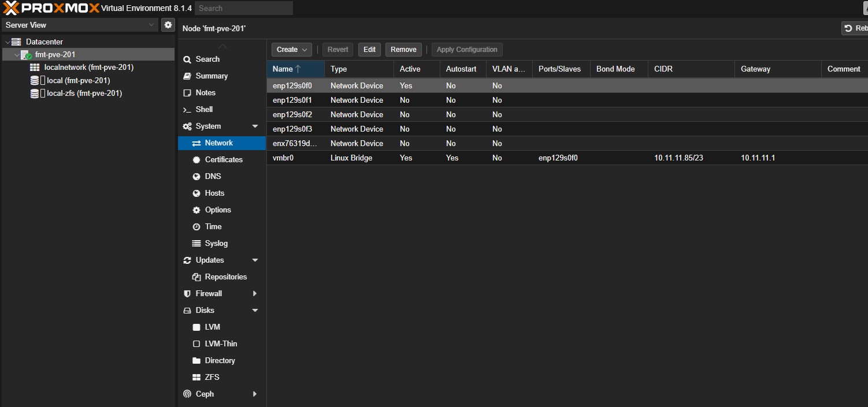Click the Edit button
This screenshot has width=868, height=407.
coord(369,50)
